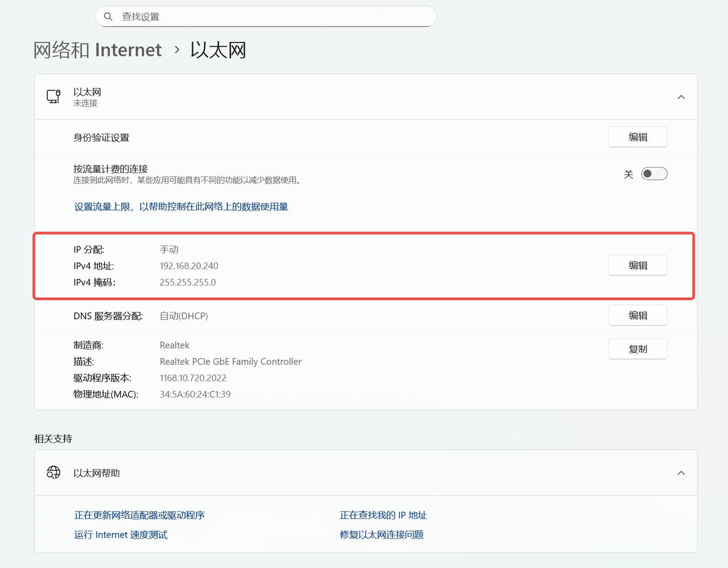
Task: Click the Realtek manufacturer value
Action: [175, 345]
